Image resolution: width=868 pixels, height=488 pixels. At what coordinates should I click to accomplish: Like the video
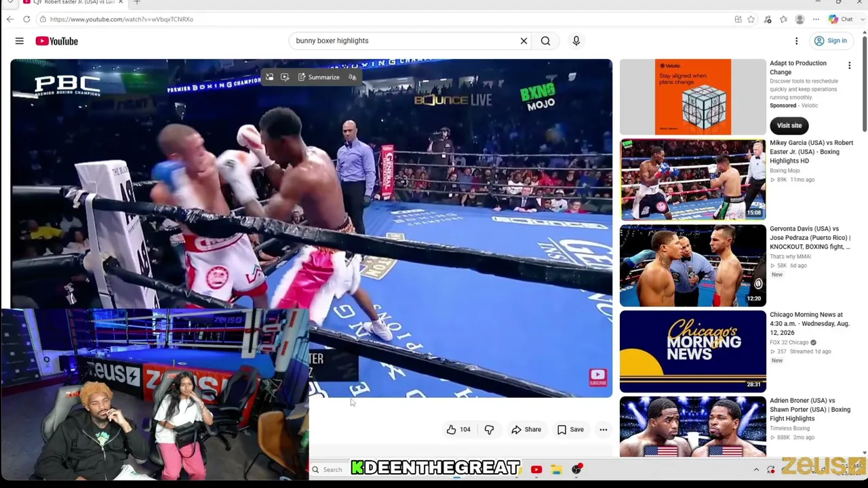click(458, 430)
